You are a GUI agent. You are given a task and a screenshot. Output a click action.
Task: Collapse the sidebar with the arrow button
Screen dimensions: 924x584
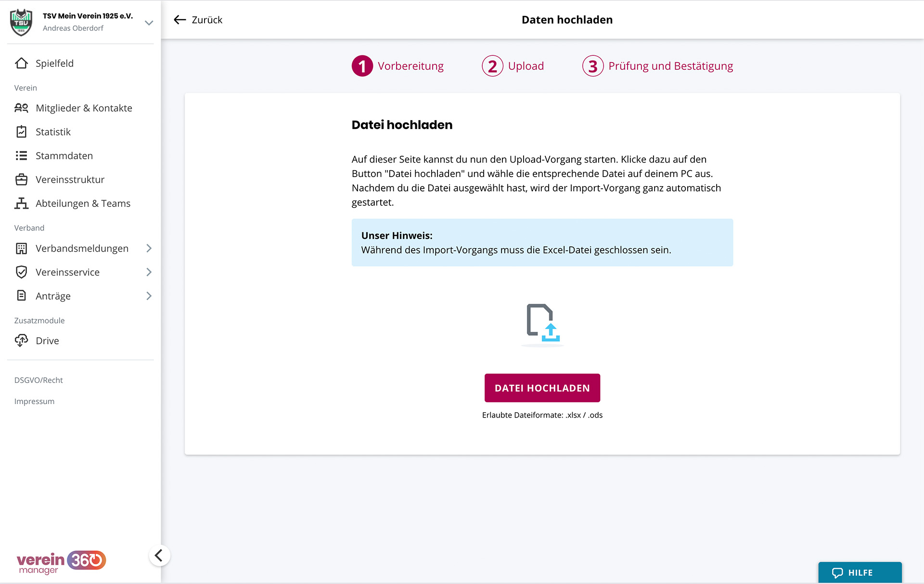pos(159,556)
